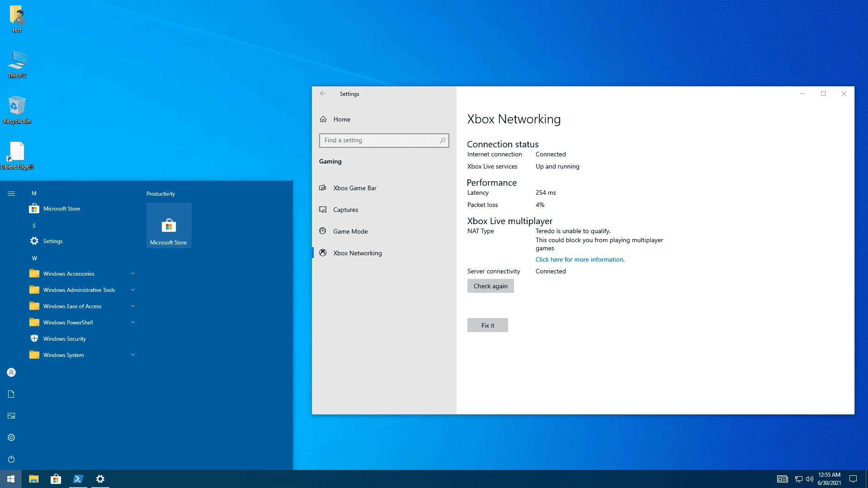Open volume control tray icon
This screenshot has height=488, width=868.
(810, 479)
